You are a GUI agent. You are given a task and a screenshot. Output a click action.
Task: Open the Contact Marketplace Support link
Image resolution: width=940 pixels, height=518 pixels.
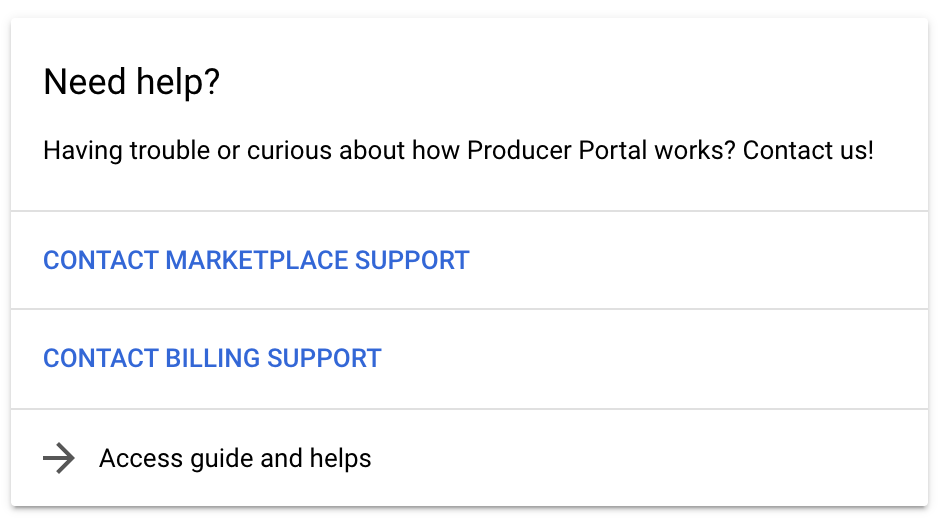[256, 261]
